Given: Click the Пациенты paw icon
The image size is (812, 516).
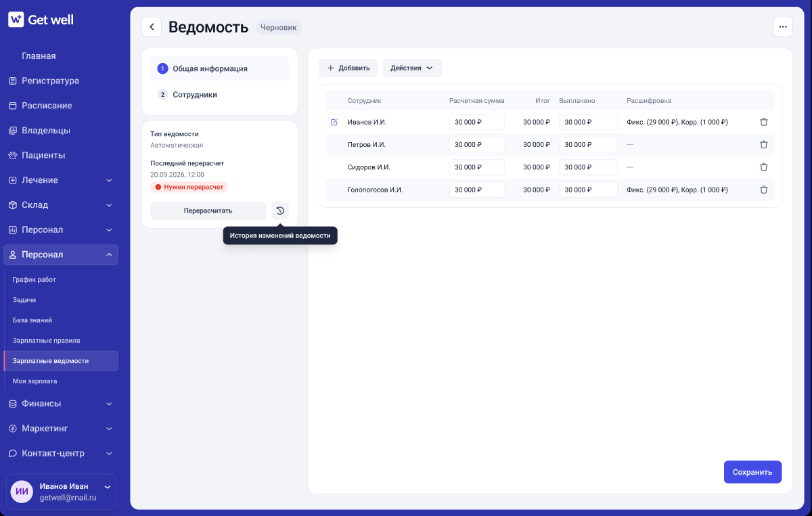Looking at the screenshot, I should pyautogui.click(x=13, y=156).
